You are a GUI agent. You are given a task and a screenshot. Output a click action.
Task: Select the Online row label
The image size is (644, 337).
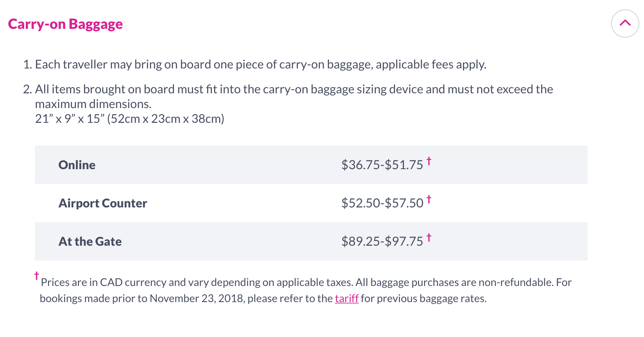pyautogui.click(x=77, y=165)
